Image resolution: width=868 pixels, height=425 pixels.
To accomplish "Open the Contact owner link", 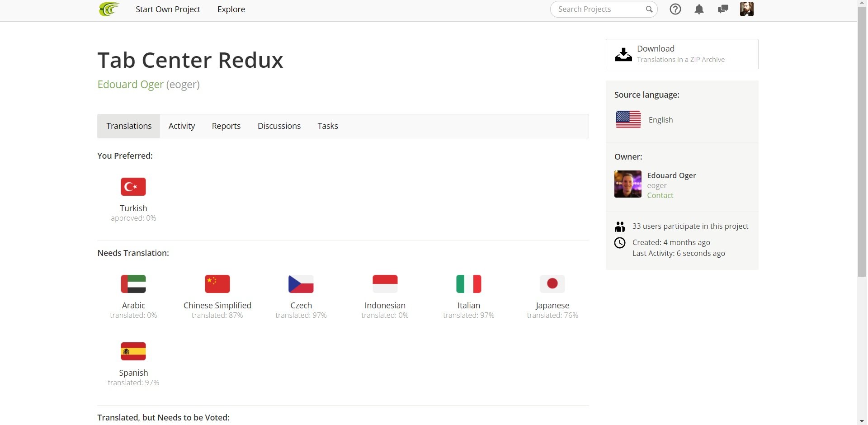I will point(660,195).
